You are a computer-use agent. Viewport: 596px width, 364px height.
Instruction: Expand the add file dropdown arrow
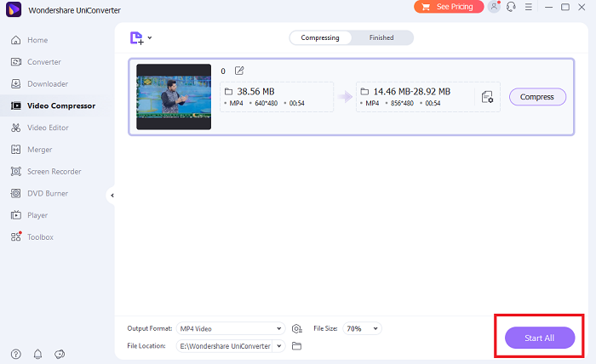[x=150, y=37]
